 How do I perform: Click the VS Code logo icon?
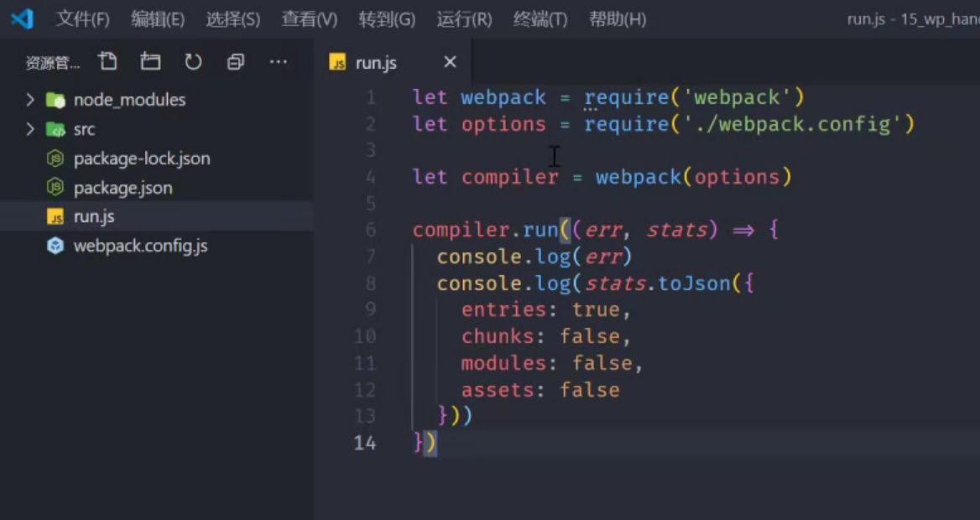click(x=22, y=18)
